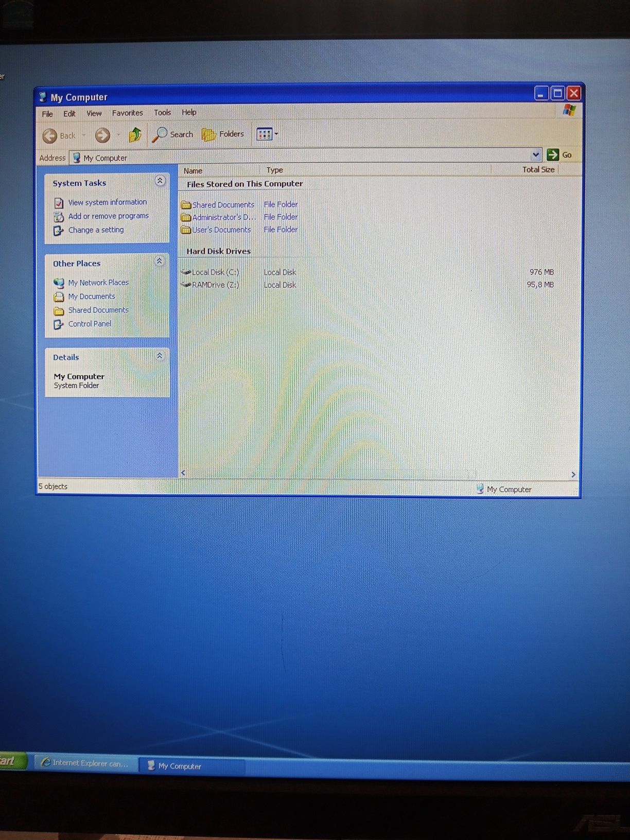630x840 pixels.
Task: Click View system information link
Action: [108, 202]
